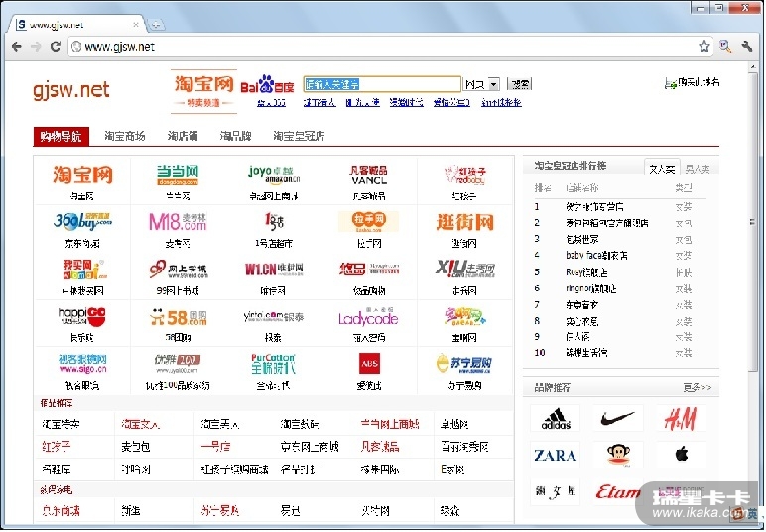Open the 360buy.com logo
Viewport: 766px width, 532px height.
click(82, 221)
